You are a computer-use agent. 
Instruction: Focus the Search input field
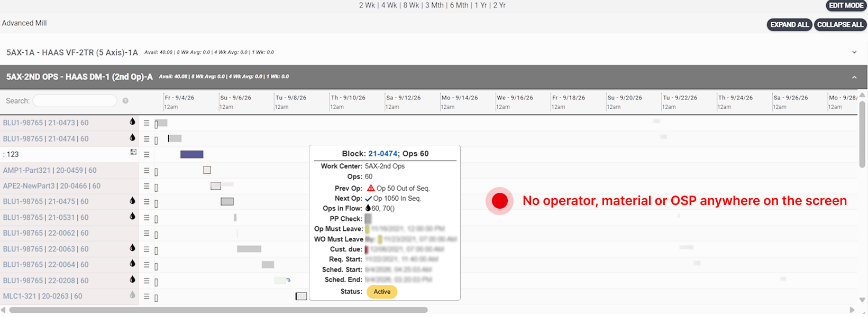(x=75, y=101)
